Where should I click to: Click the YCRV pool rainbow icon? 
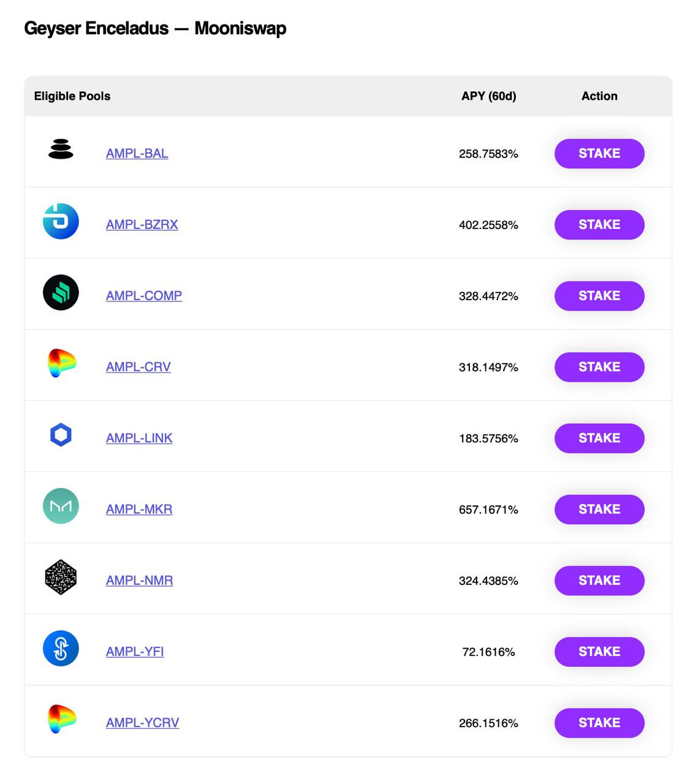point(61,718)
